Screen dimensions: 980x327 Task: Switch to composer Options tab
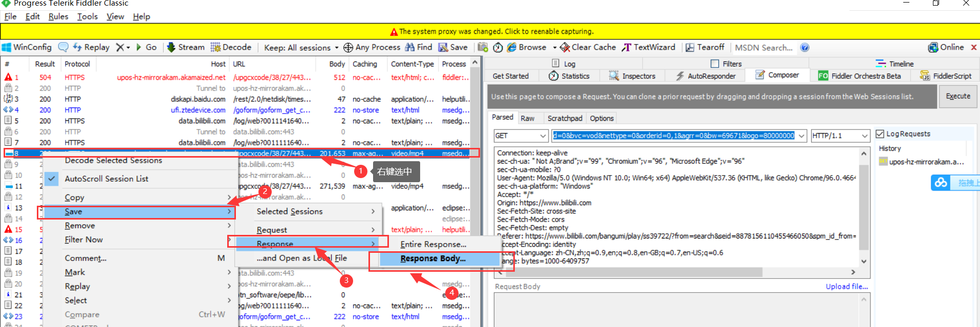(602, 118)
